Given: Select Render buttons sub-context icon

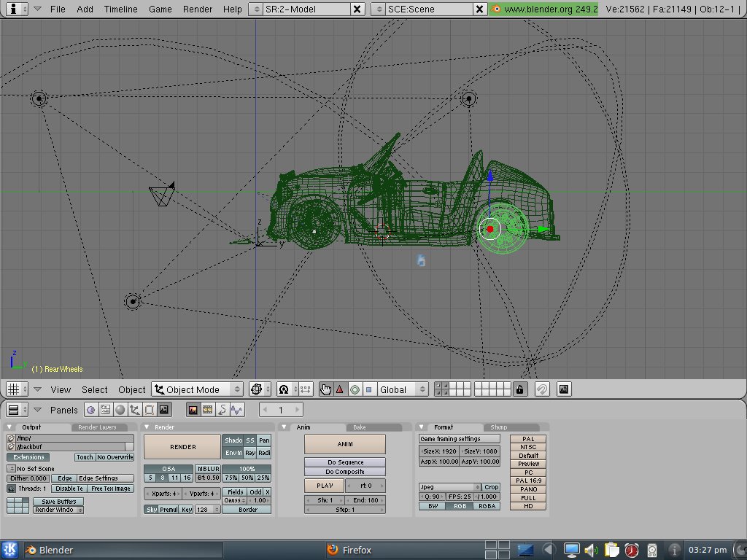Looking at the screenshot, I should pyautogui.click(x=193, y=410).
